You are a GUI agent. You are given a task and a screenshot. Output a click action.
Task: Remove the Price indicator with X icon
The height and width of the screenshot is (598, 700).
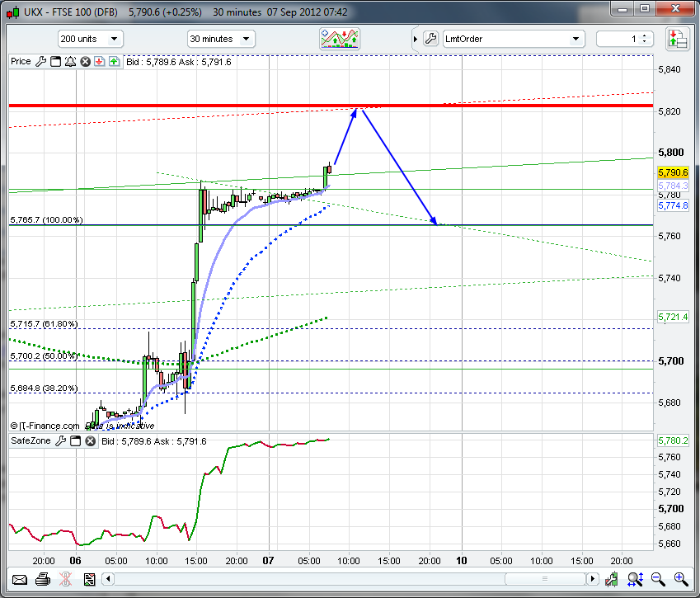coord(84,62)
